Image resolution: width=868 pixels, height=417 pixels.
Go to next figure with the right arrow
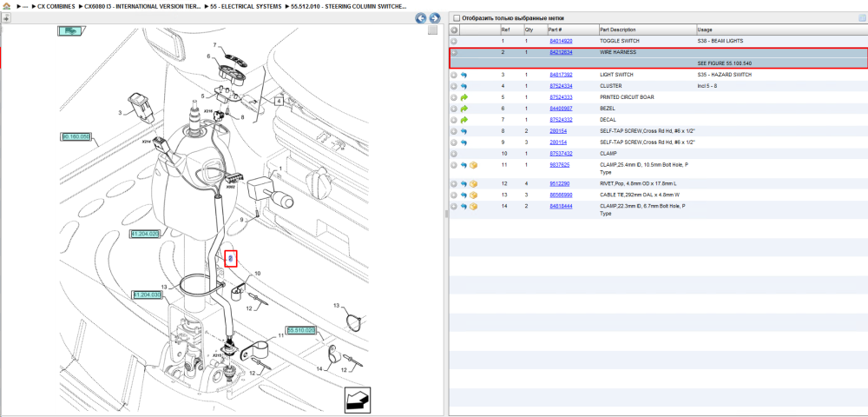point(435,18)
